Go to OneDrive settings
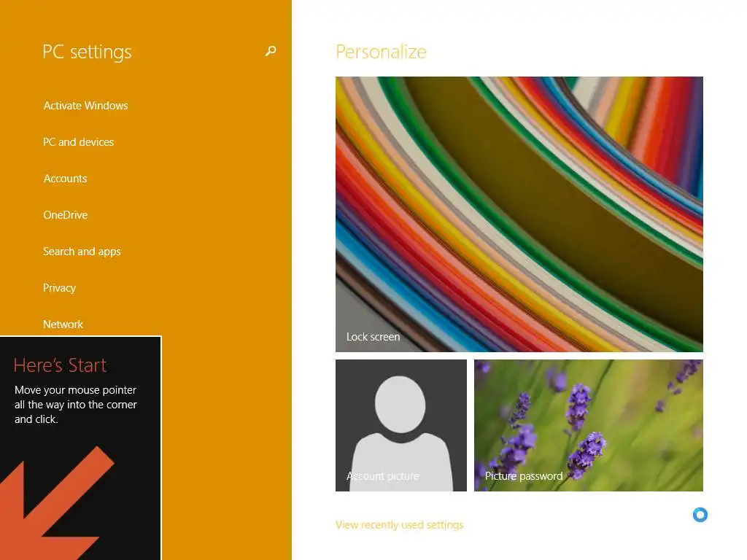Viewport: 747px width, 560px height. 65,215
